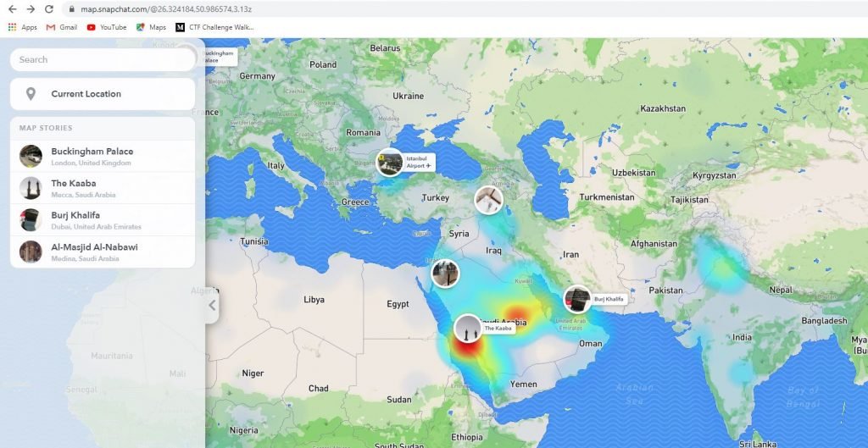
Task: Open Al-Masjid Al-Nabawi story in list
Action: 103,252
